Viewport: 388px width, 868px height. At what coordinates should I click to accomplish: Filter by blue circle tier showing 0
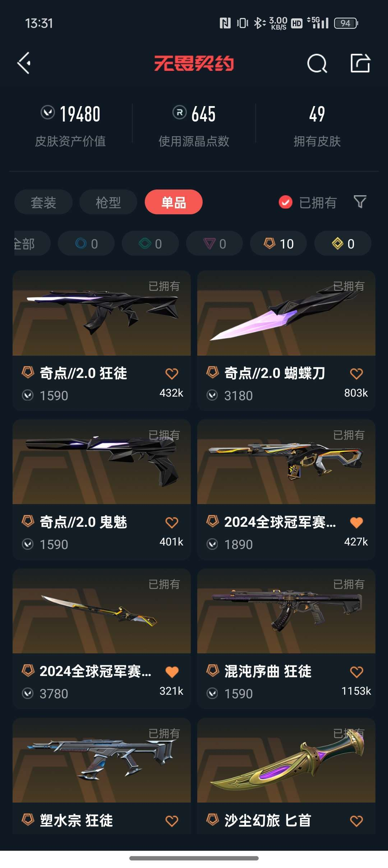86,243
